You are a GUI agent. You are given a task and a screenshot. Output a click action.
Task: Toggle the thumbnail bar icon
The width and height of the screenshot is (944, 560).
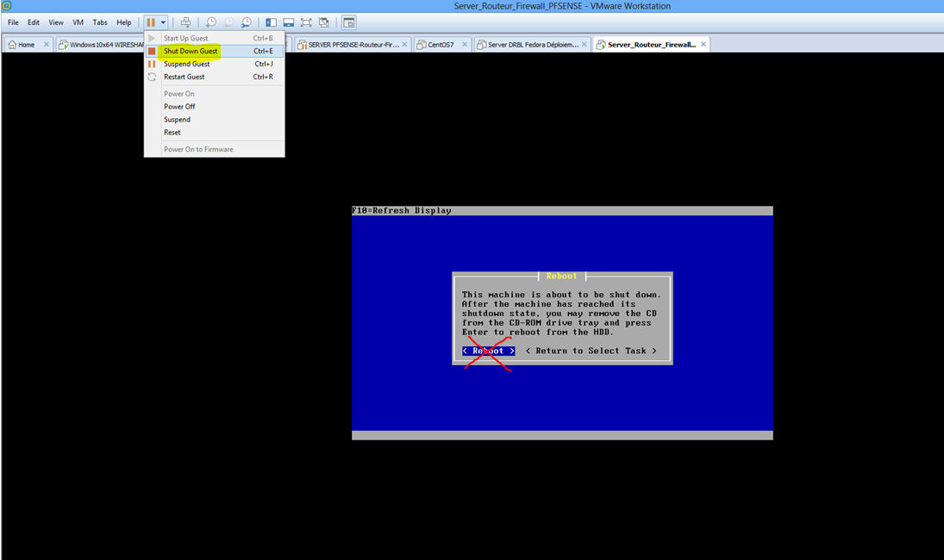click(289, 22)
